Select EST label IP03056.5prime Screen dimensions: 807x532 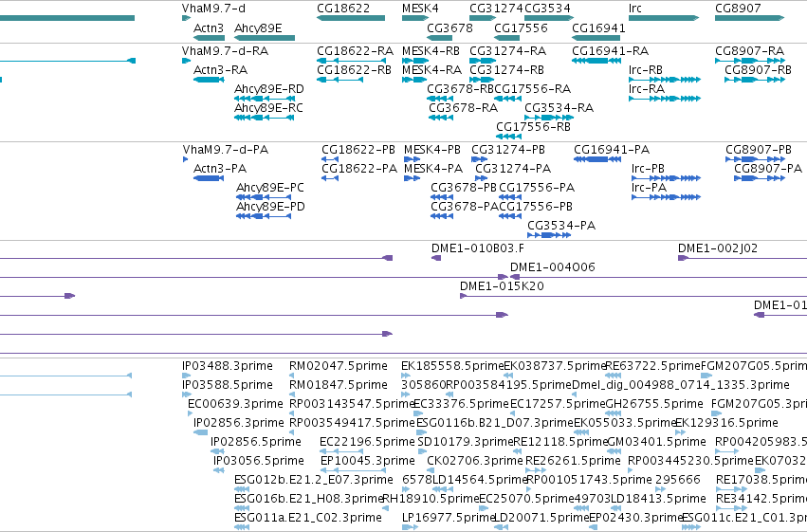259,461
